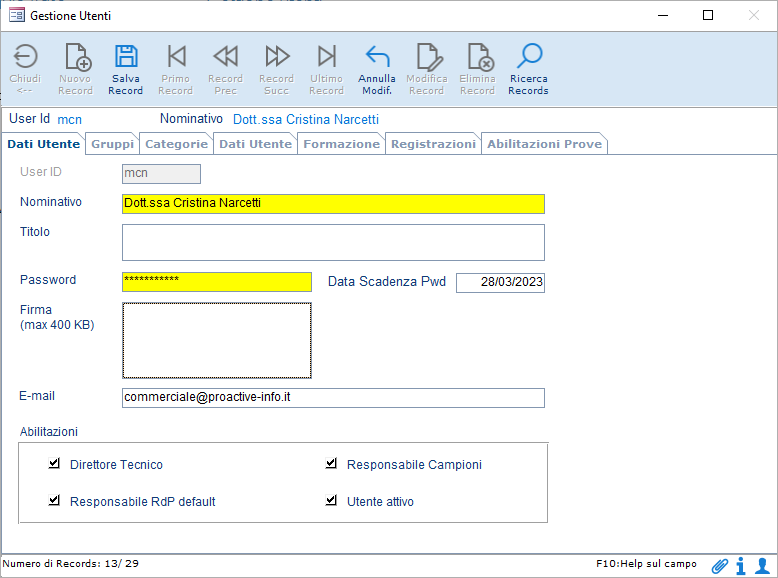The image size is (778, 578).
Task: Delete the record with Elimina Record
Action: click(x=480, y=56)
